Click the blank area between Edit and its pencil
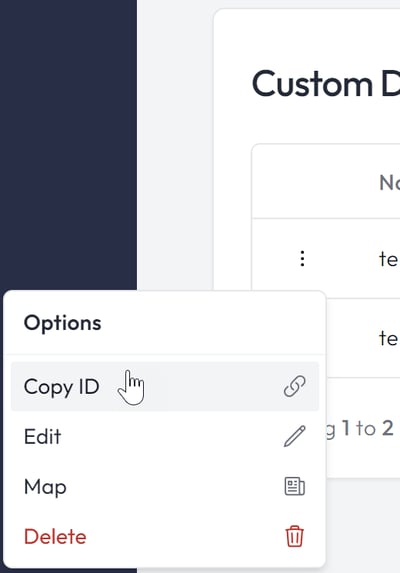The height and width of the screenshot is (573, 400). click(x=172, y=436)
